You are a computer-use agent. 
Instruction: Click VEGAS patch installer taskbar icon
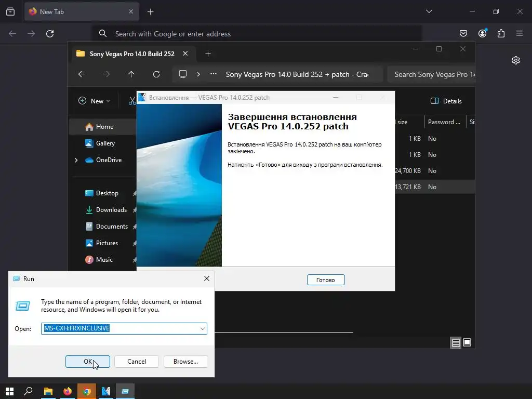pyautogui.click(x=106, y=391)
